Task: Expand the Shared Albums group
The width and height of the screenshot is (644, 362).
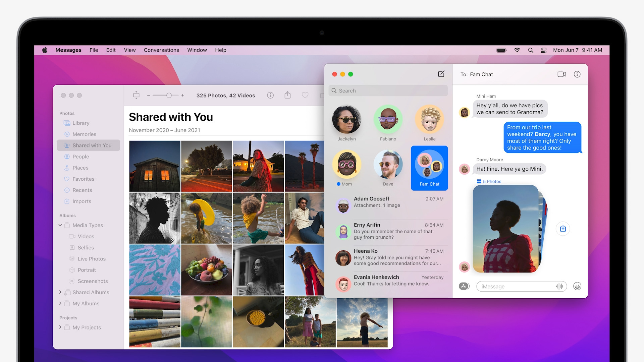Action: click(60, 292)
